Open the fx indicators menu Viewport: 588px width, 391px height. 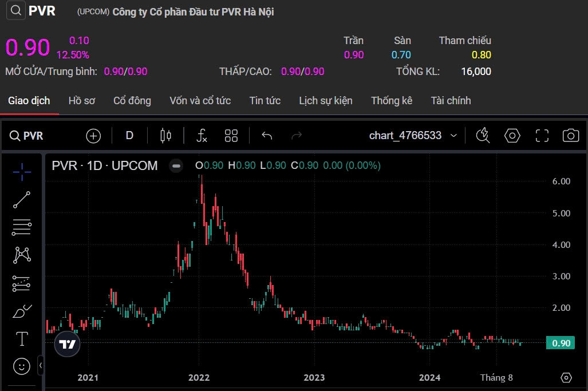(x=202, y=136)
